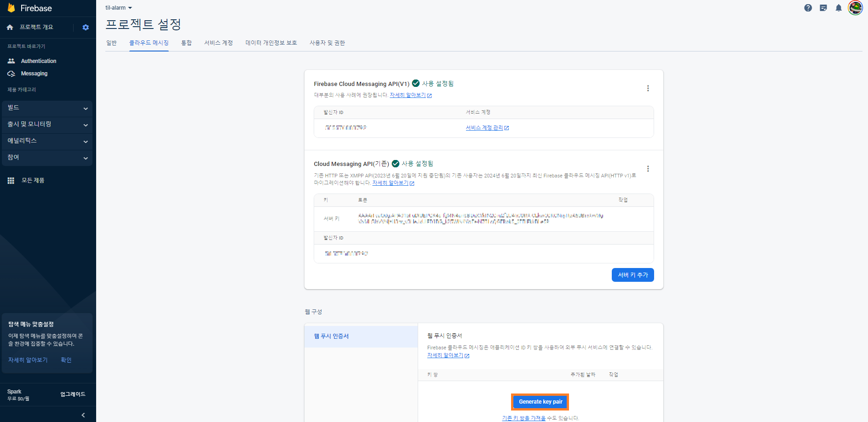Screen dimensions: 868x422
Task: Open 자세히 알아보기 link under V1 API
Action: [x=410, y=95]
